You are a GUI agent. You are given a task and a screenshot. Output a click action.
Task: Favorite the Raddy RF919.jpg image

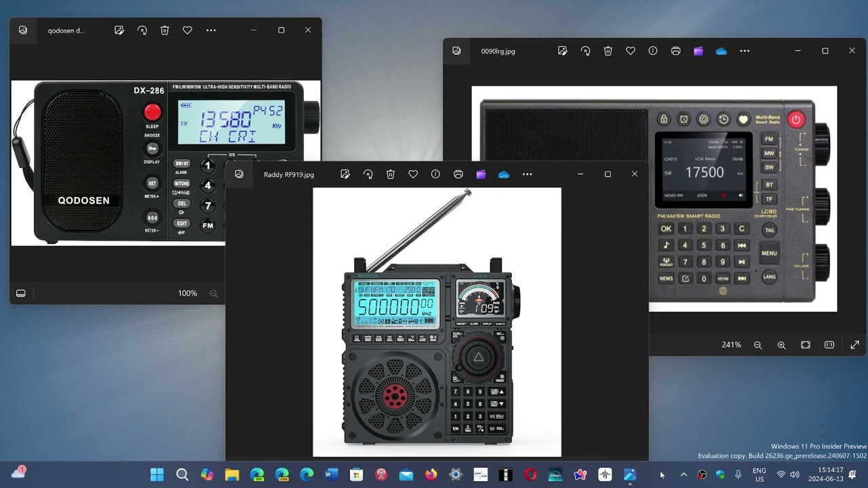click(413, 174)
